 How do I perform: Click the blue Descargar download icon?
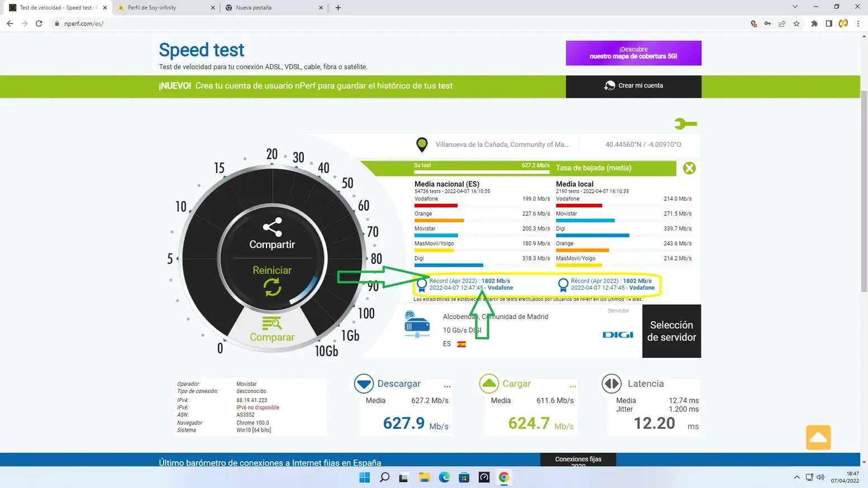364,384
